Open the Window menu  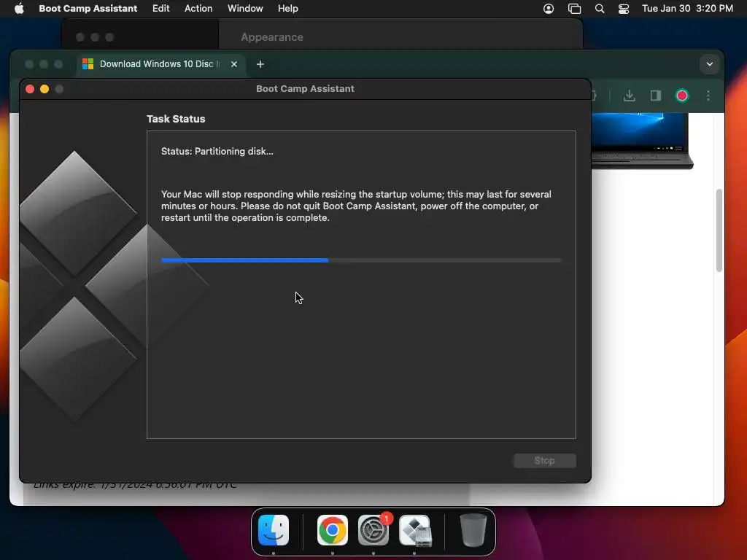pos(245,9)
